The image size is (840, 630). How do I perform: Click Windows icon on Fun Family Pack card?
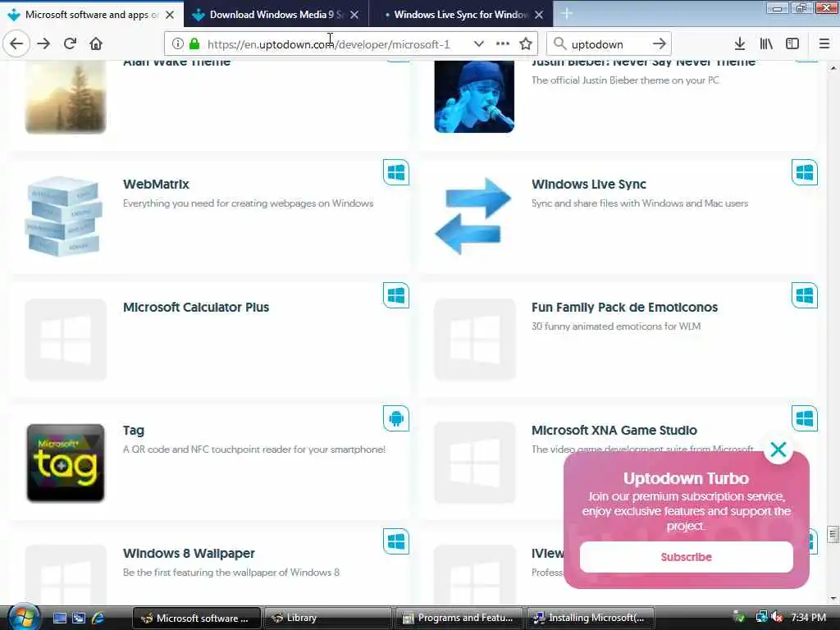pyautogui.click(x=805, y=295)
